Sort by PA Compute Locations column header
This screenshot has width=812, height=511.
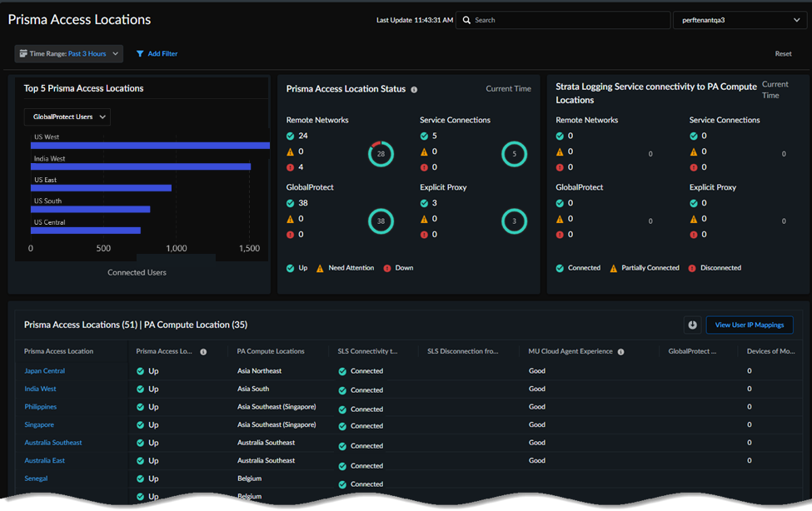pos(271,352)
